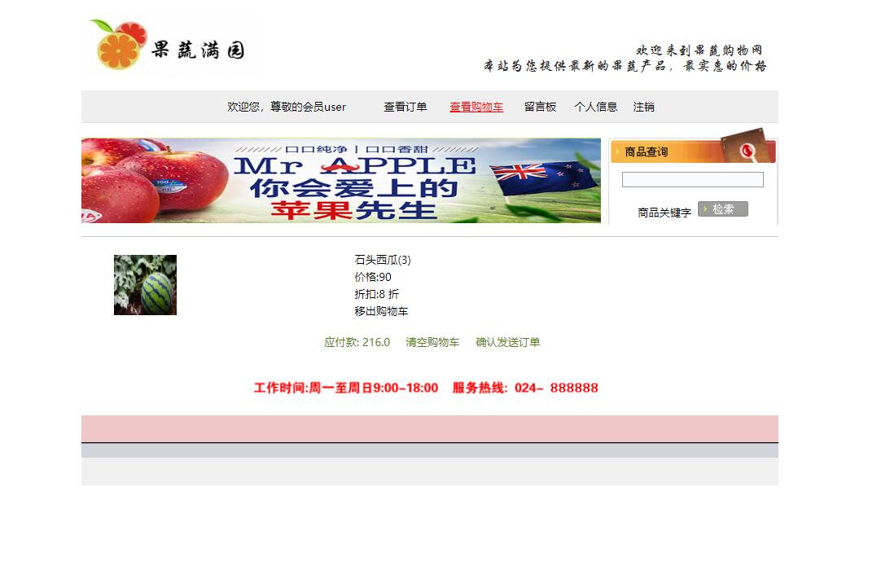The width and height of the screenshot is (890, 588).
Task: Open 查看订单 to view orders
Action: pos(406,107)
